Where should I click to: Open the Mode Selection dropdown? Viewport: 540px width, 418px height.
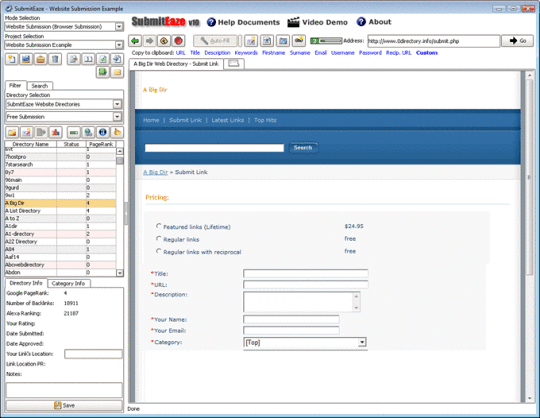point(119,27)
